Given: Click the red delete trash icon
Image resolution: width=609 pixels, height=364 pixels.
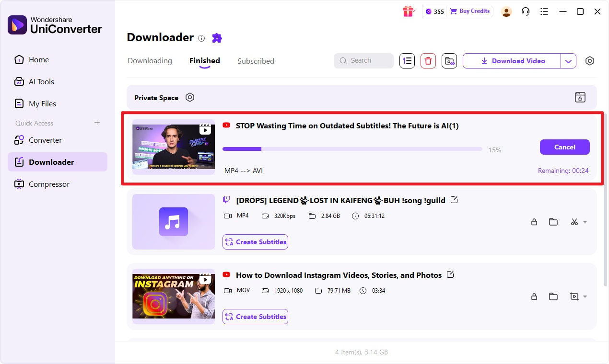Looking at the screenshot, I should pyautogui.click(x=428, y=61).
